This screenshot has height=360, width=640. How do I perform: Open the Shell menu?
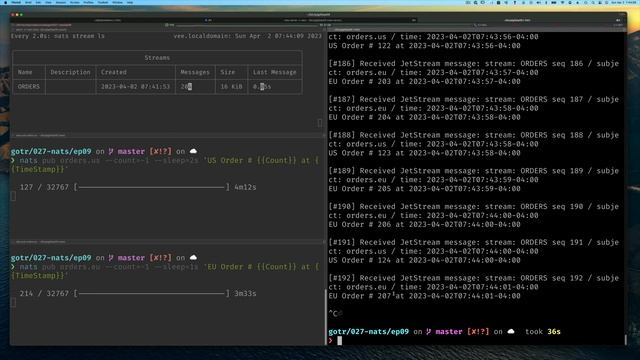click(x=28, y=2)
